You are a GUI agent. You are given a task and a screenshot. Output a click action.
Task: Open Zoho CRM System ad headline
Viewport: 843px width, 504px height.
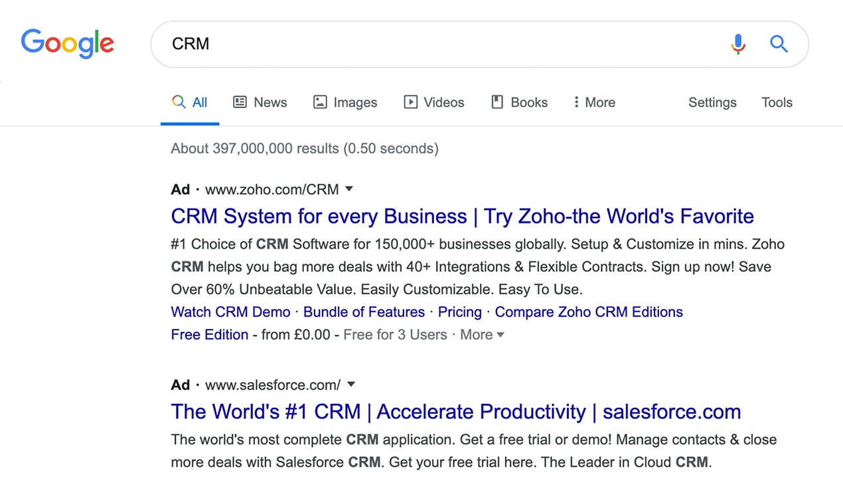tap(462, 216)
